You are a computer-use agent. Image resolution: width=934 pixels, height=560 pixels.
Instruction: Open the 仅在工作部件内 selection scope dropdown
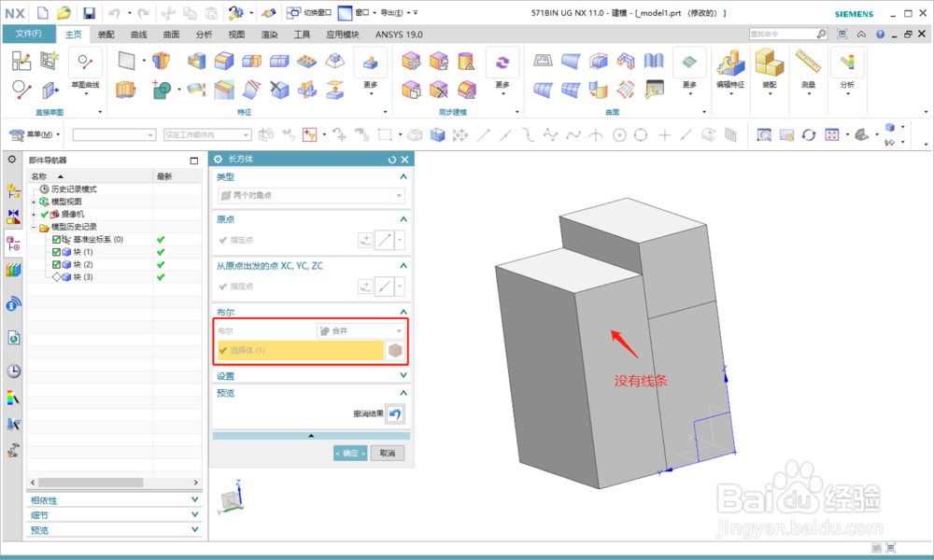[x=207, y=135]
